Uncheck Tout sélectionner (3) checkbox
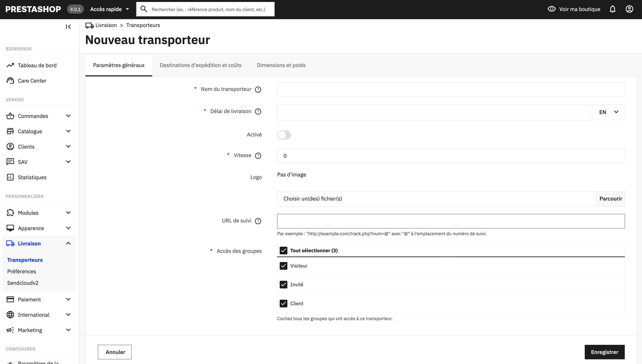The width and height of the screenshot is (642, 364). pos(284,251)
